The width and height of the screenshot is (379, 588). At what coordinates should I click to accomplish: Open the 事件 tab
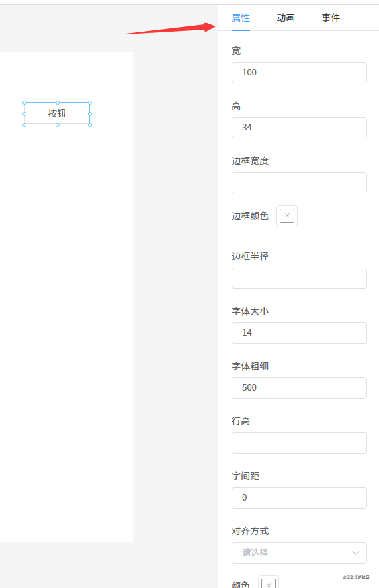(x=331, y=18)
